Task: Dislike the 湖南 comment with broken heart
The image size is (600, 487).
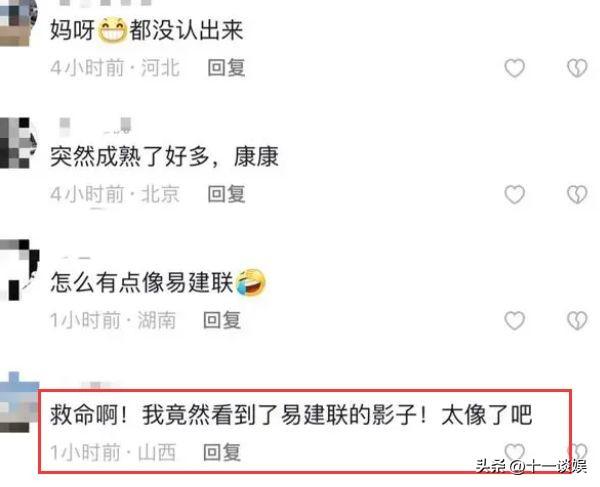Action: pyautogui.click(x=577, y=321)
